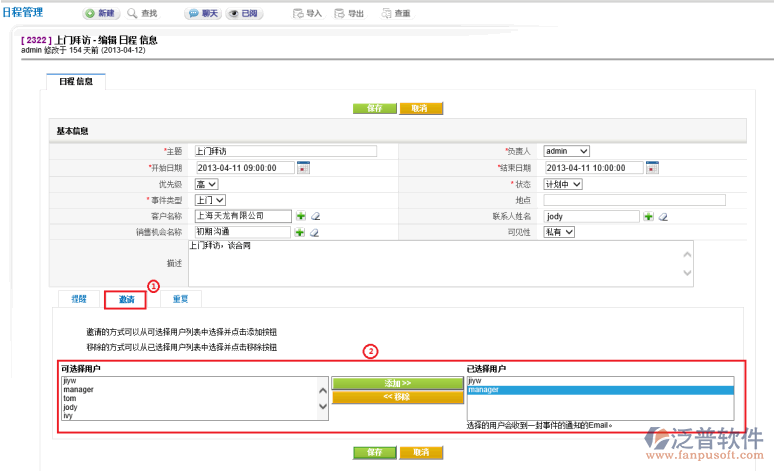
Task: Clear the contact name with eraser icon
Action: [663, 216]
